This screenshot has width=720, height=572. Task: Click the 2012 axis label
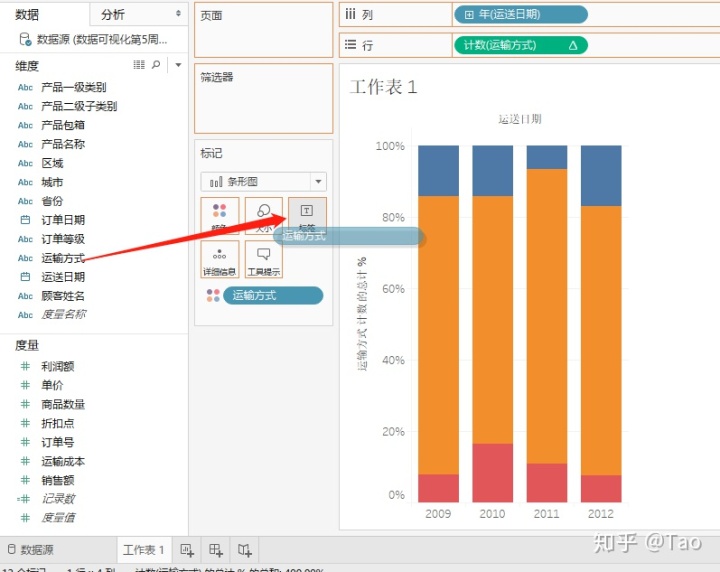pyautogui.click(x=601, y=514)
